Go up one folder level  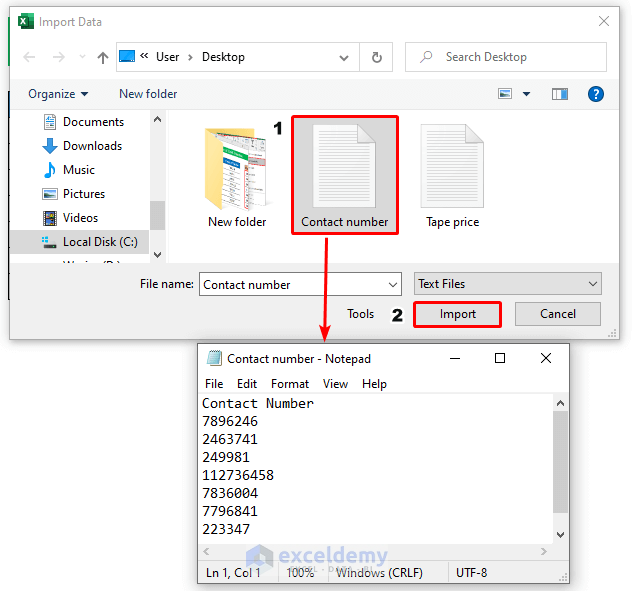[x=103, y=57]
